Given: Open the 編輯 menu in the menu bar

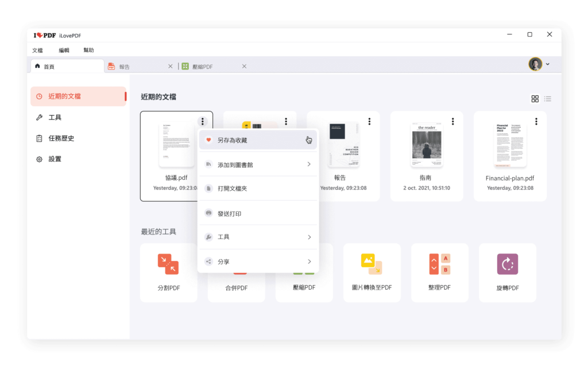Looking at the screenshot, I should [x=64, y=51].
